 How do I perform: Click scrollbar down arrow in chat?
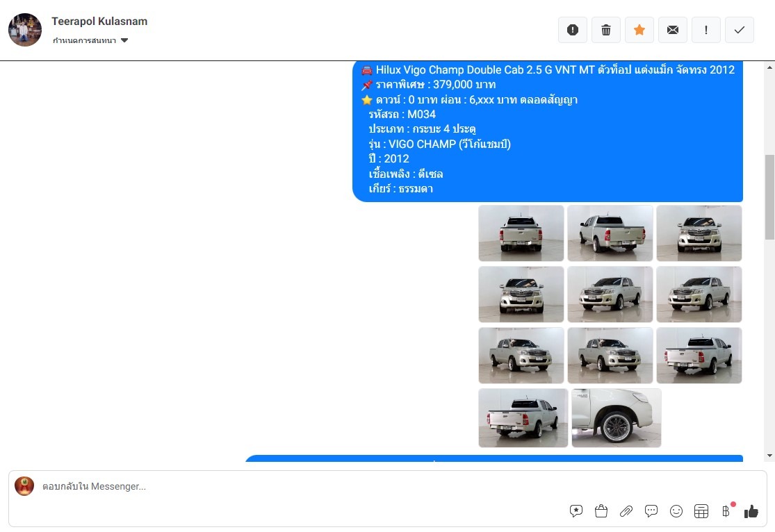[x=769, y=456]
